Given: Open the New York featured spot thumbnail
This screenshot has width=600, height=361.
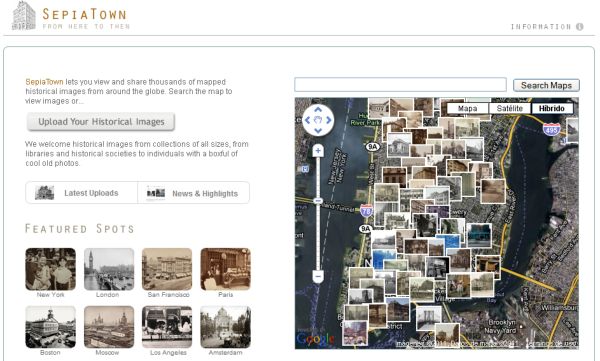Looking at the screenshot, I should click(x=51, y=269).
